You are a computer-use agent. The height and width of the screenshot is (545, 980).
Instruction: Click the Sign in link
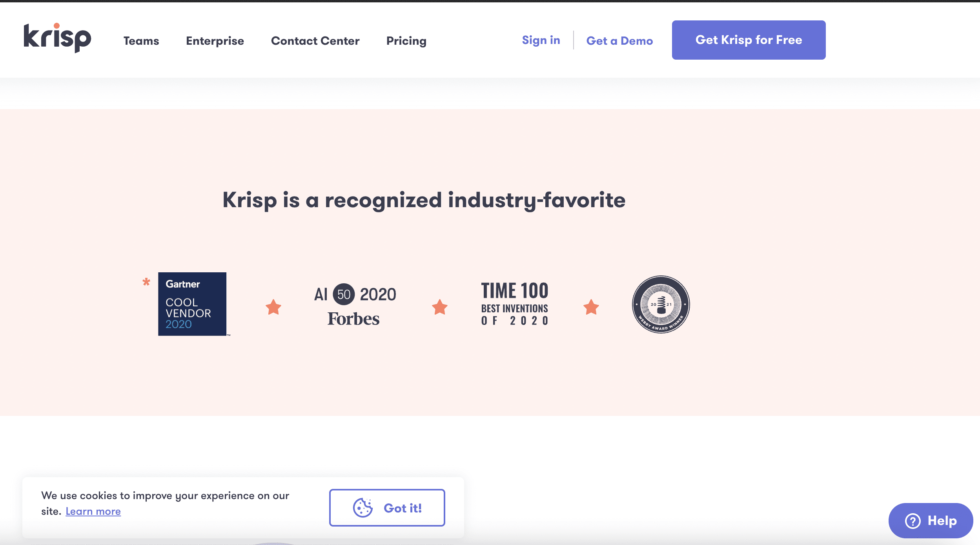(541, 40)
